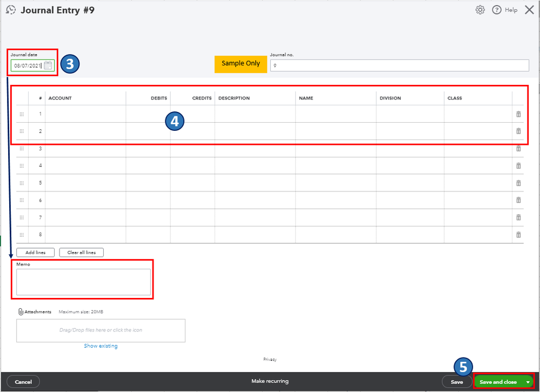Close the Journal Entry window
Screen dimensions: 540x392
click(529, 10)
